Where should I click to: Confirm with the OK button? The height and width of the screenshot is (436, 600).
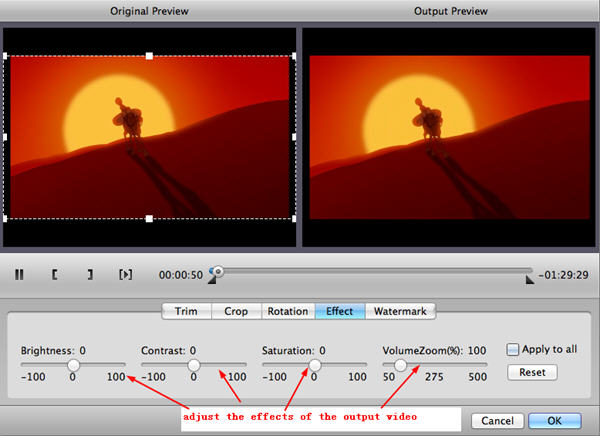(554, 421)
